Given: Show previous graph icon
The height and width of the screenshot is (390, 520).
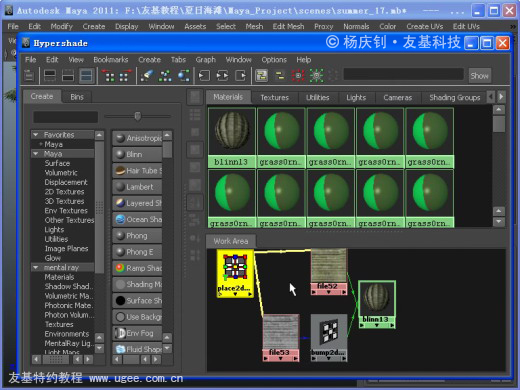Looking at the screenshot, I should [108, 76].
